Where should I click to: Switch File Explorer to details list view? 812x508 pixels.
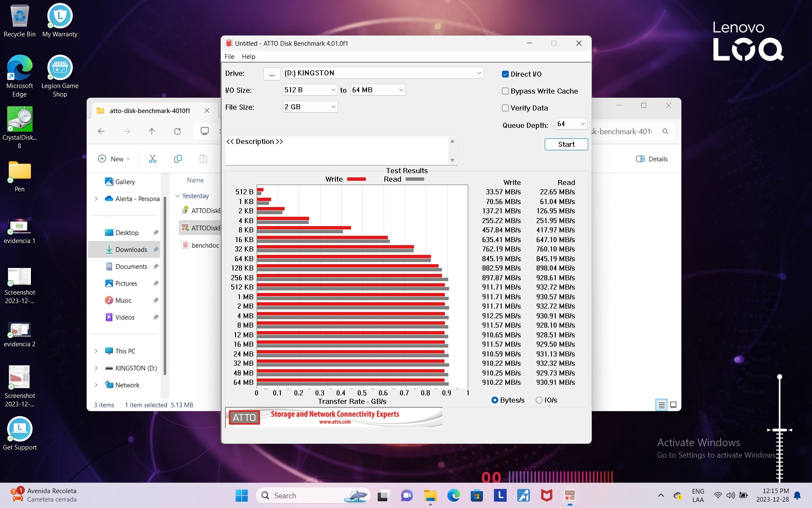click(662, 405)
